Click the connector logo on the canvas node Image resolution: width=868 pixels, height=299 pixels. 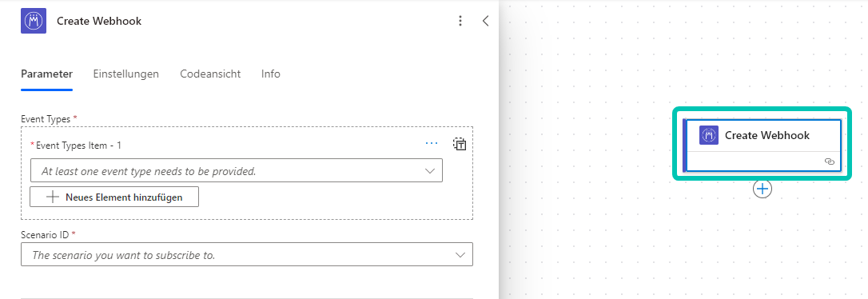click(x=709, y=135)
